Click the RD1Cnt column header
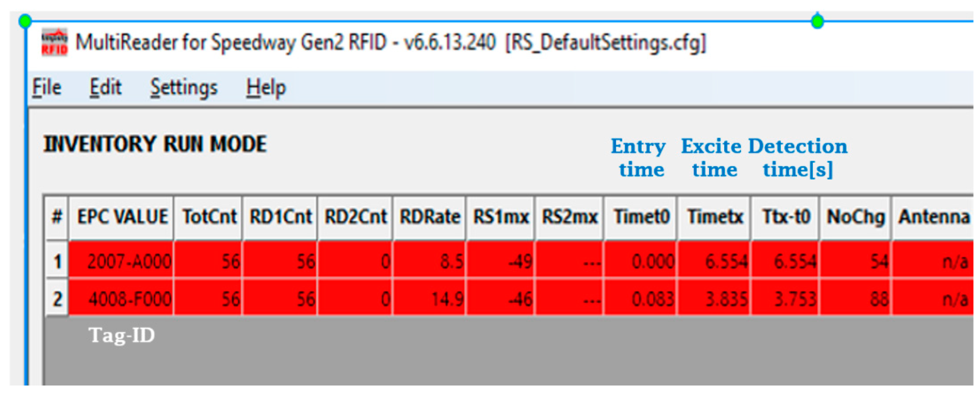 (x=280, y=217)
